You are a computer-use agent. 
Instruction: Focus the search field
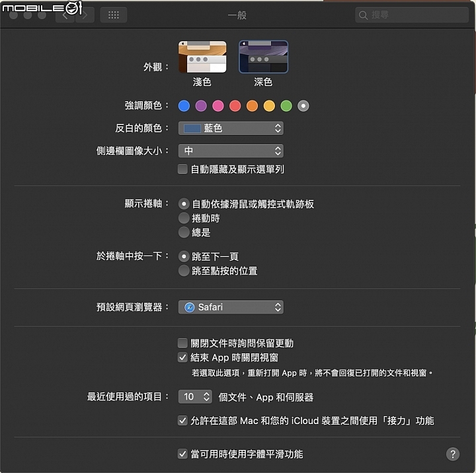coord(412,15)
